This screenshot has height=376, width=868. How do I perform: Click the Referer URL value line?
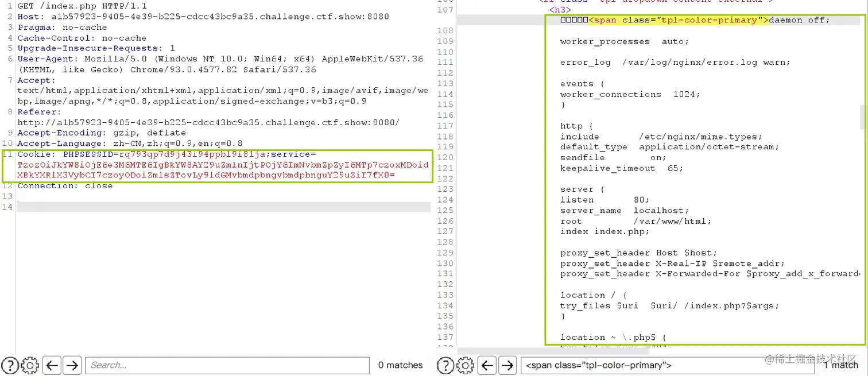208,123
